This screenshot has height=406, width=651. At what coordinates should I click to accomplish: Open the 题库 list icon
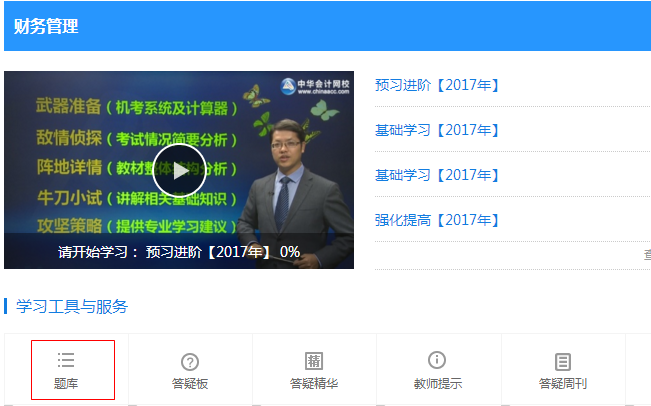tap(66, 360)
